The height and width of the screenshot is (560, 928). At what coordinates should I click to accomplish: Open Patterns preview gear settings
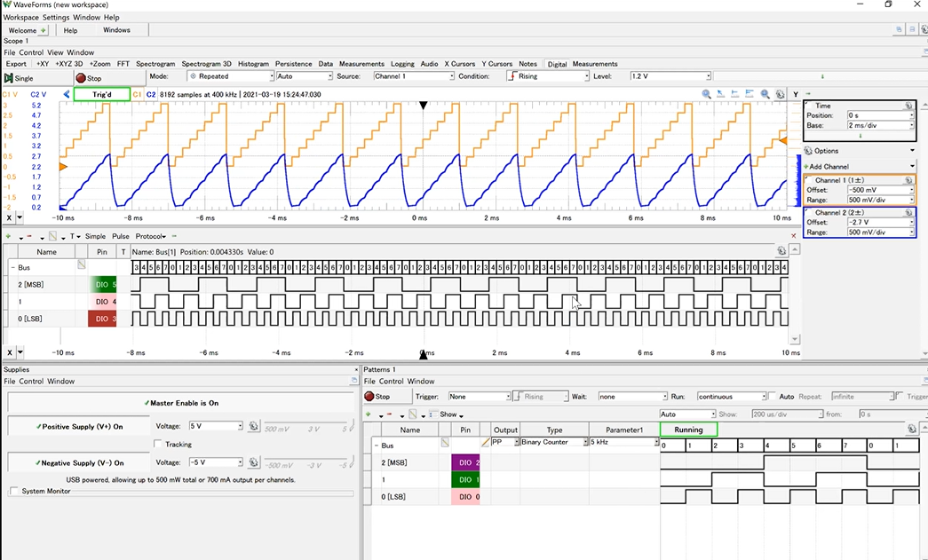point(912,430)
